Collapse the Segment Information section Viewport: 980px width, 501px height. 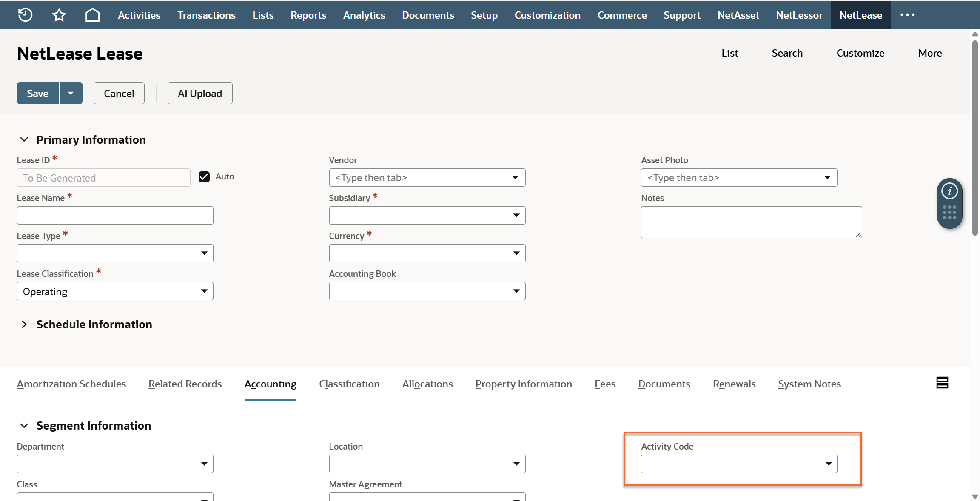24,426
